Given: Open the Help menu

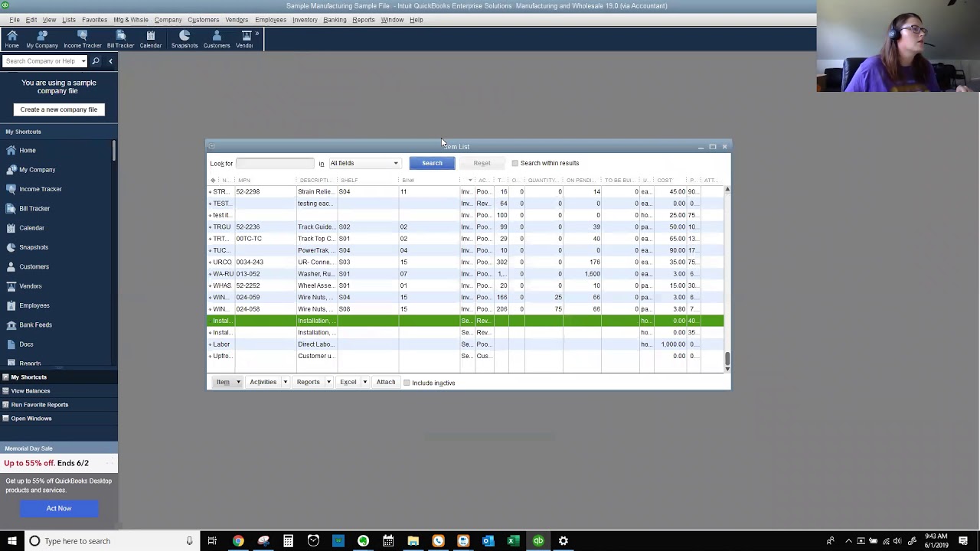Looking at the screenshot, I should (416, 20).
